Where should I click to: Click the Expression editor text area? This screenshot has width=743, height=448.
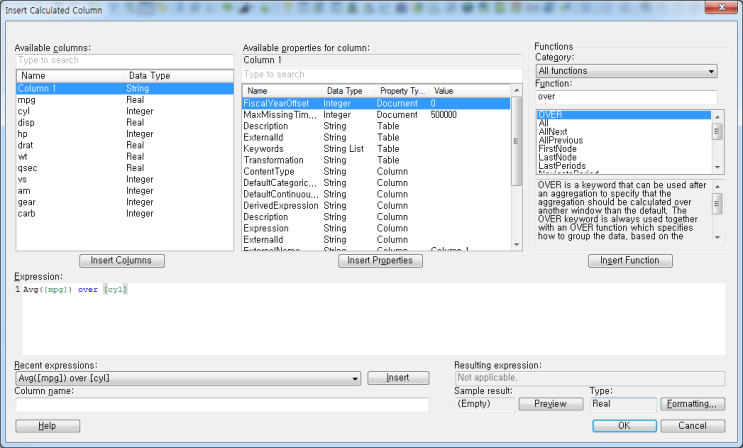(x=370, y=320)
